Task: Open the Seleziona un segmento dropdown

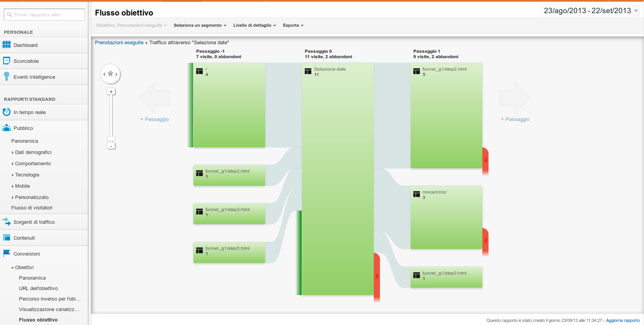Action: pyautogui.click(x=200, y=26)
